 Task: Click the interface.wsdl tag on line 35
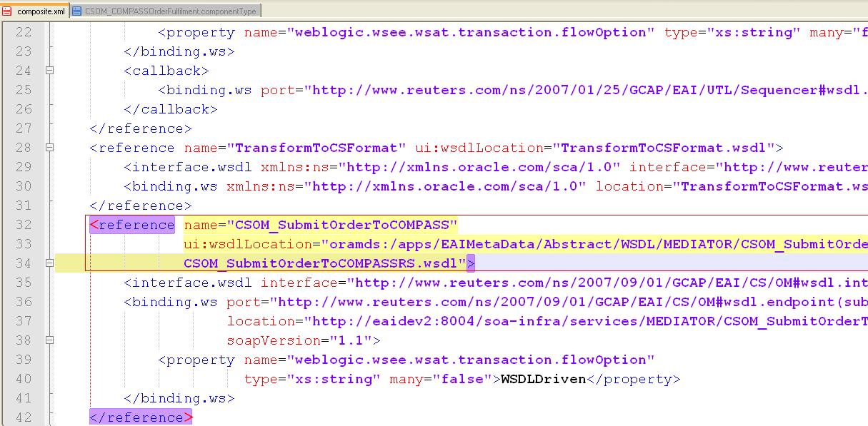click(188, 283)
